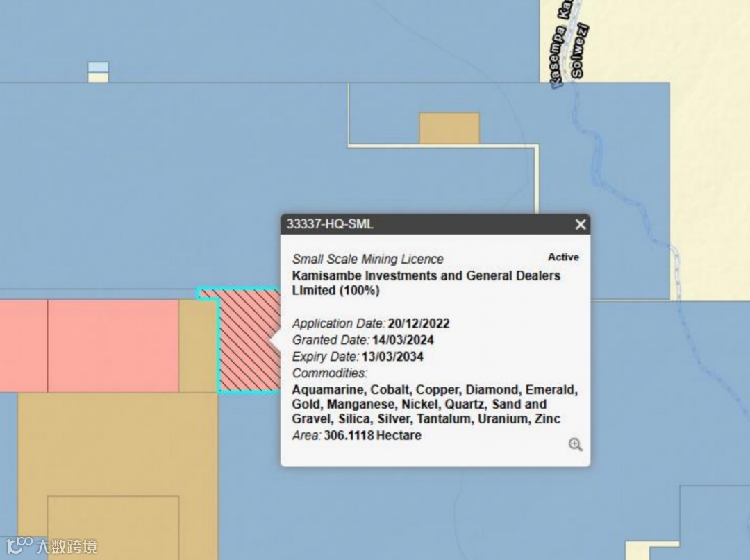
Task: Click the large pink licence block
Action: (113, 346)
